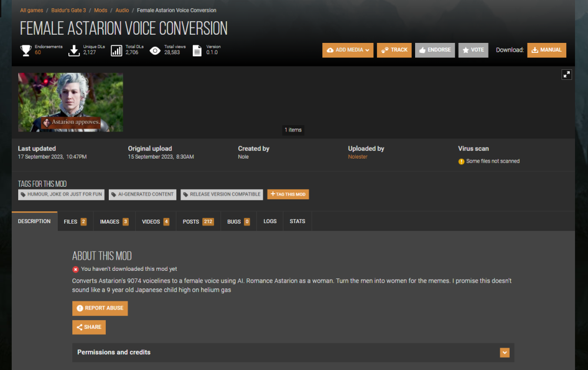The height and width of the screenshot is (370, 588).
Task: Go to Baldur's Gate 3 breadcrumb link
Action: pos(69,11)
